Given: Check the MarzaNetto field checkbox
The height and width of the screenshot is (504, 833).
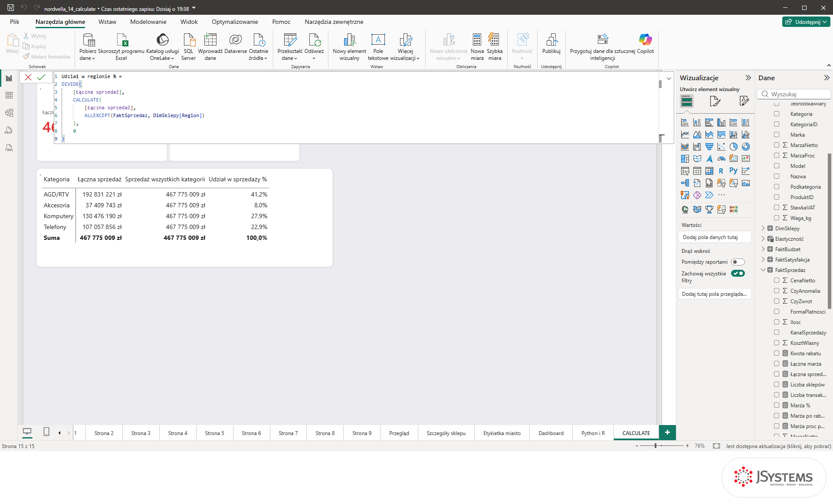Looking at the screenshot, I should click(x=777, y=145).
